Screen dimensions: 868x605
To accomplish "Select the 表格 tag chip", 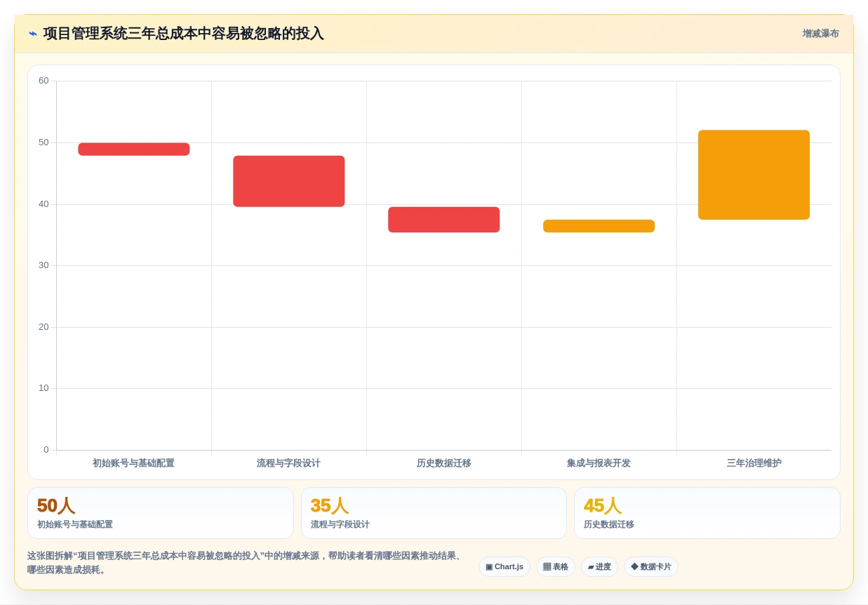I will pos(556,567).
